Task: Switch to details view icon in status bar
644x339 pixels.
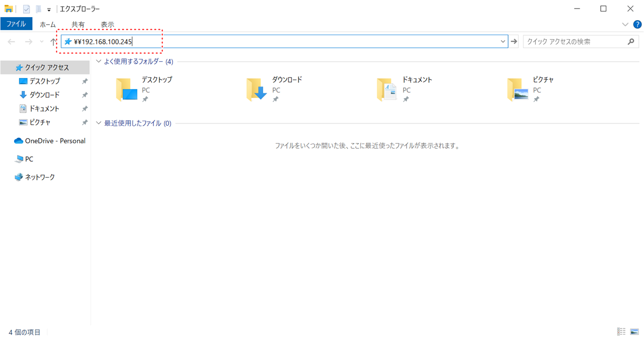Action: 621,331
